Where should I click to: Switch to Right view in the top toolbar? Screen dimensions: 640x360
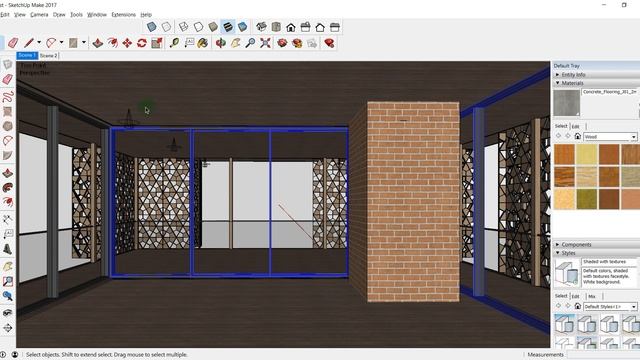[x=305, y=27]
